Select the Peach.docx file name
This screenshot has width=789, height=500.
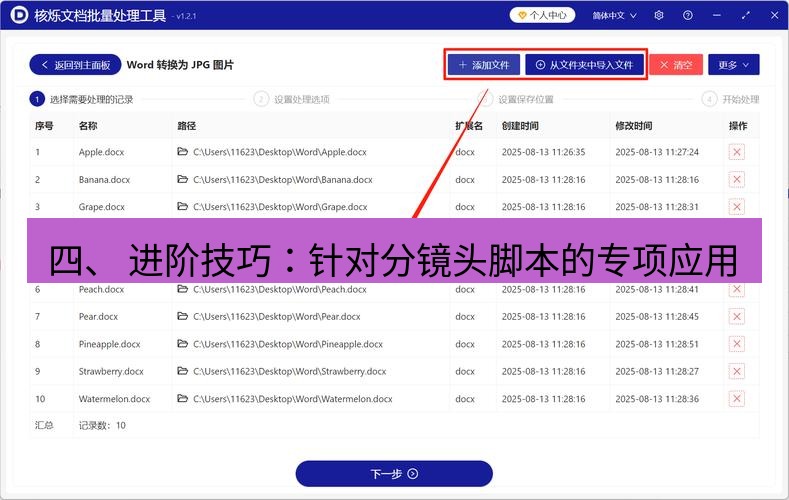pos(102,289)
